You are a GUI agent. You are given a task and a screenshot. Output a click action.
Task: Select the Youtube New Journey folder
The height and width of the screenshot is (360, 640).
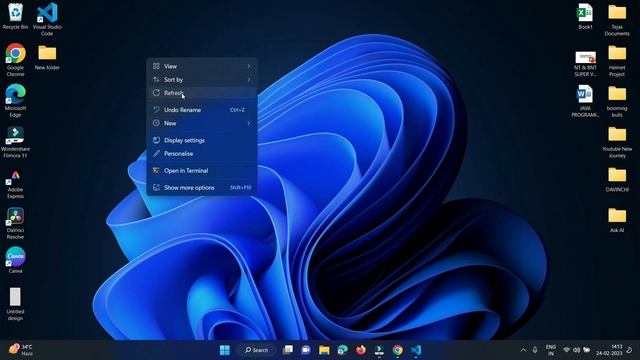(x=617, y=142)
